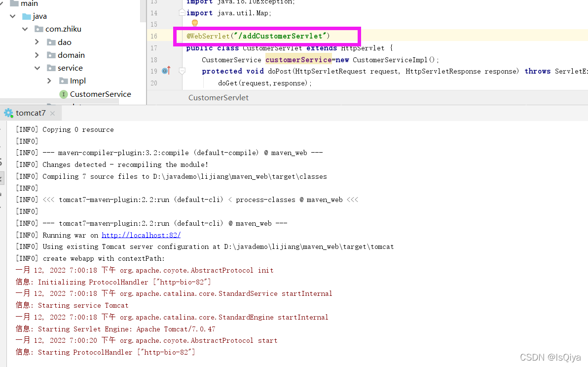Select the domain package label

point(71,55)
